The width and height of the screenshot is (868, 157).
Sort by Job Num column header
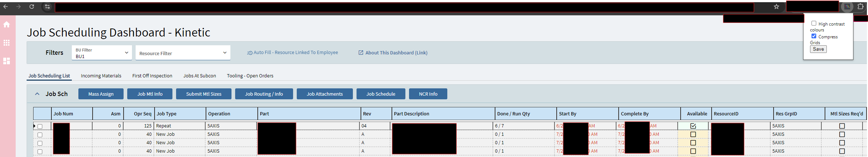pyautogui.click(x=72, y=114)
